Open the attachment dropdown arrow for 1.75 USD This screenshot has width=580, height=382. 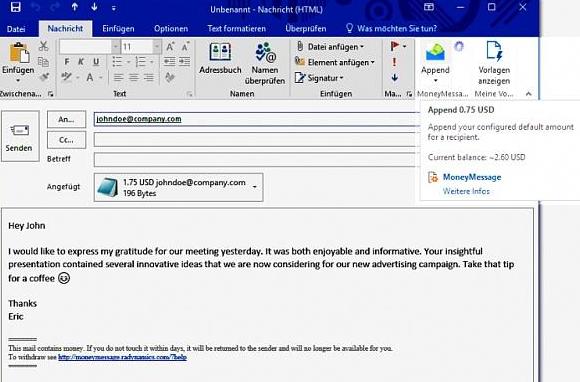(254, 187)
